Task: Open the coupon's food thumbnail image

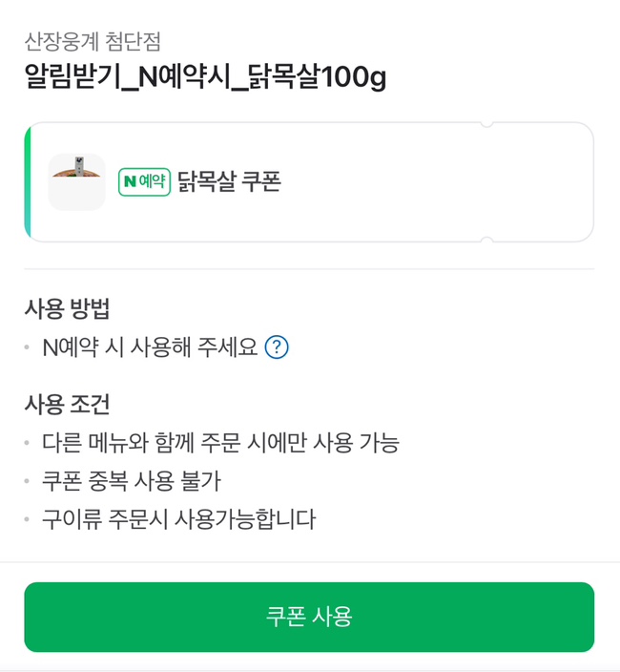Action: (x=76, y=181)
